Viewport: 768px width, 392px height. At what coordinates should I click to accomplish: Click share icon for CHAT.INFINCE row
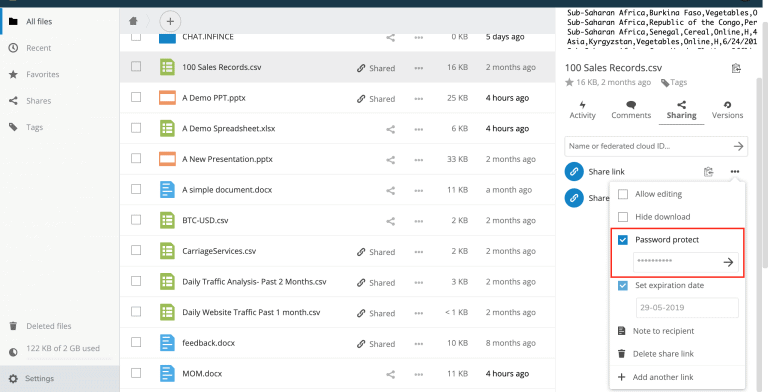tap(390, 37)
